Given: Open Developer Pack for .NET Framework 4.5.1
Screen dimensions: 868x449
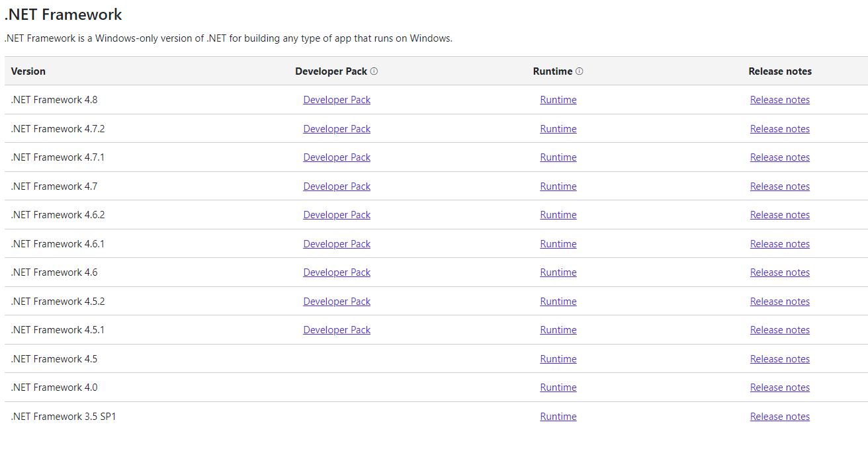Looking at the screenshot, I should [x=337, y=330].
